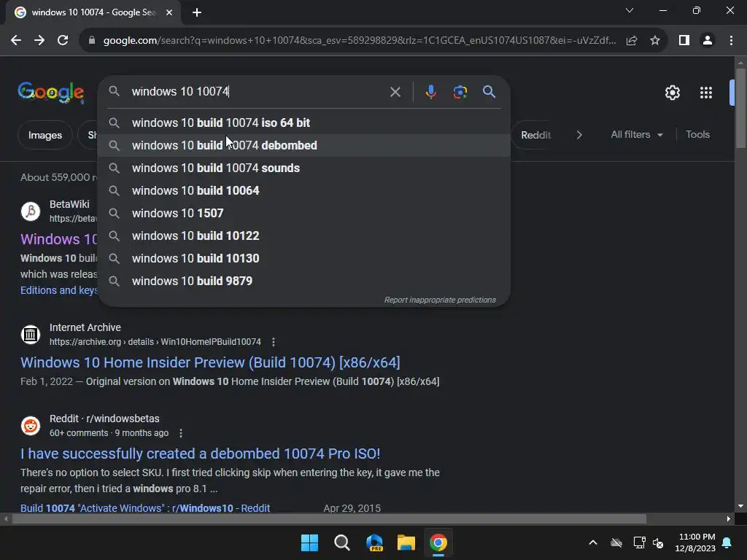Click the Reddit site favicon
Image resolution: width=747 pixels, height=560 pixels.
coord(31,425)
